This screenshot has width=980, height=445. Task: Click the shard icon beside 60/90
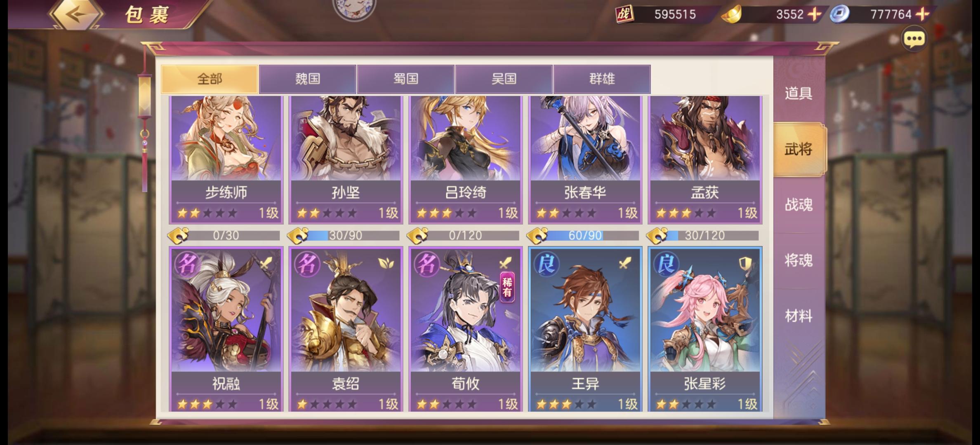pyautogui.click(x=537, y=236)
